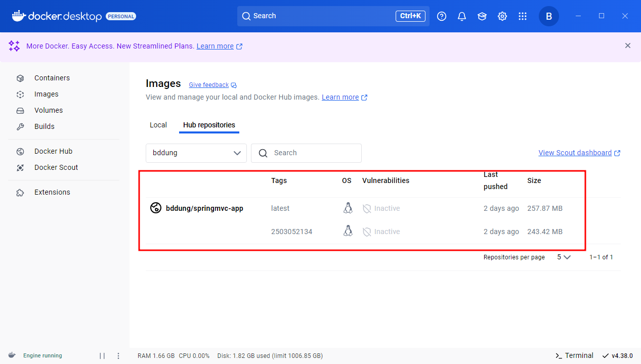The height and width of the screenshot is (364, 641).
Task: Minimize the Docker Desktop window
Action: [x=578, y=16]
